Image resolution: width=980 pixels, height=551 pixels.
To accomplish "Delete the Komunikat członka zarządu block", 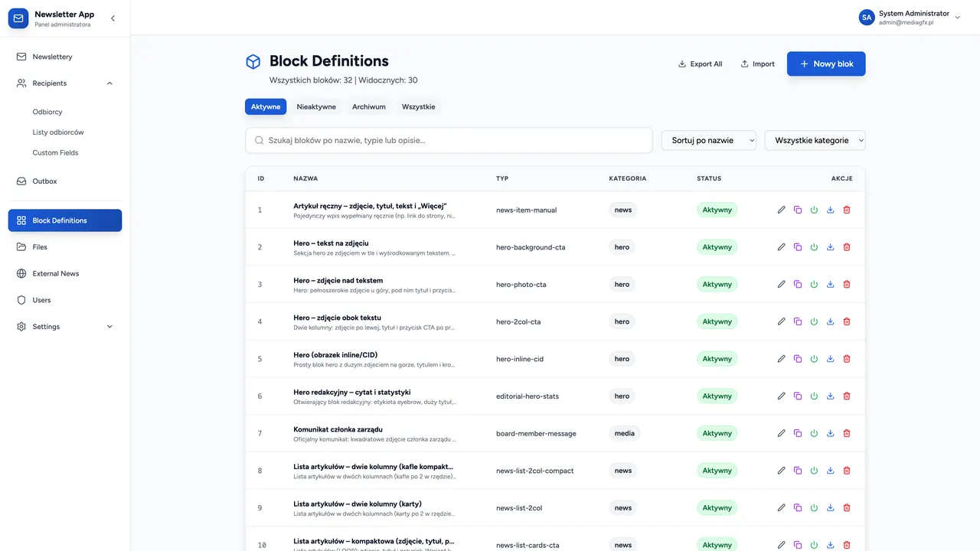I will pos(847,433).
